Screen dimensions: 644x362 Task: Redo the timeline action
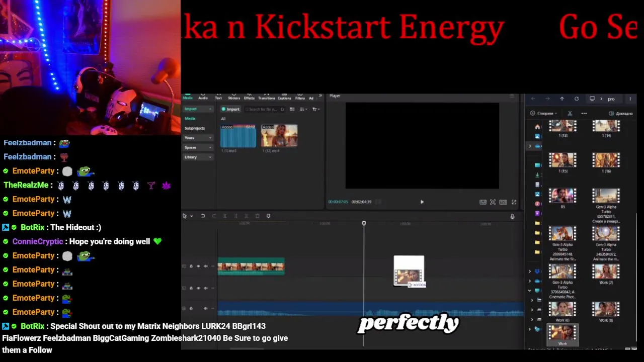[214, 216]
